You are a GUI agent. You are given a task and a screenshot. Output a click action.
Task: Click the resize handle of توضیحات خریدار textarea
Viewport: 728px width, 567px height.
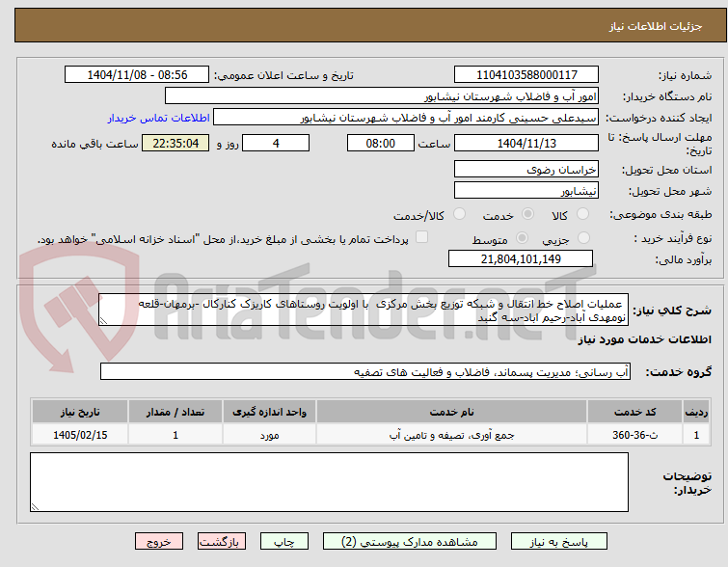pyautogui.click(x=35, y=506)
